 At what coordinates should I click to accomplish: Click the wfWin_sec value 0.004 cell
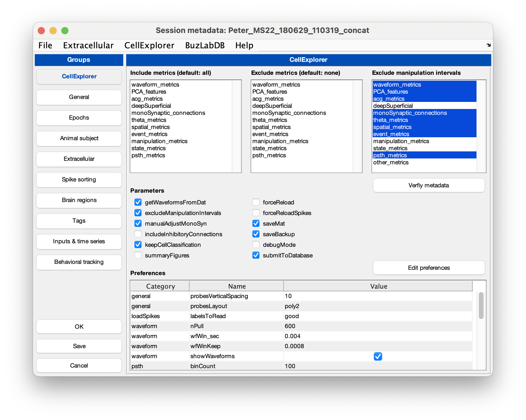point(378,336)
